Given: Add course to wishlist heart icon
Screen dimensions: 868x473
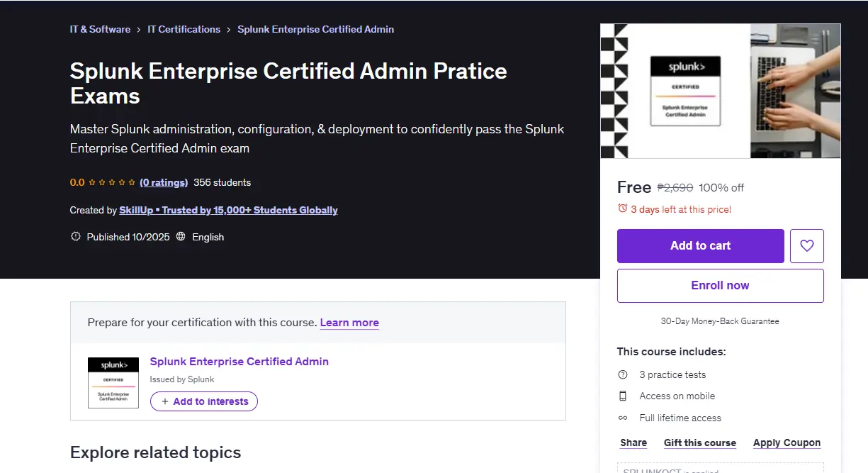Looking at the screenshot, I should [x=806, y=246].
